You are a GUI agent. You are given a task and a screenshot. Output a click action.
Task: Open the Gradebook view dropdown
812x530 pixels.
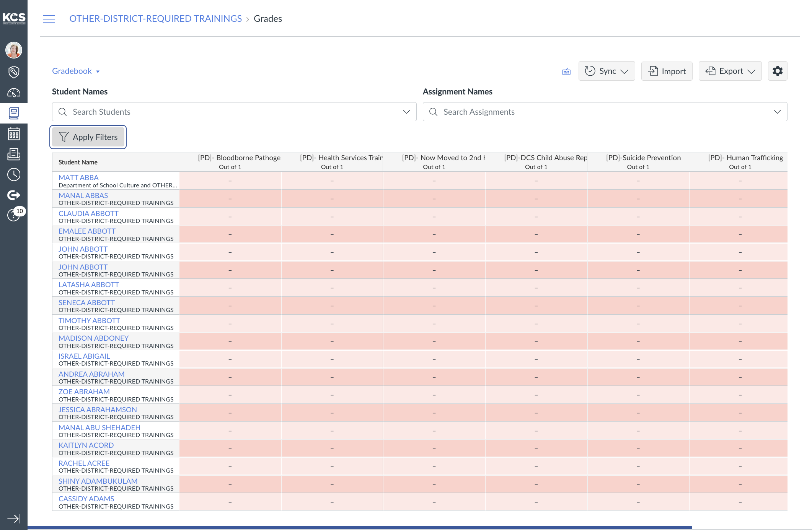pyautogui.click(x=76, y=71)
